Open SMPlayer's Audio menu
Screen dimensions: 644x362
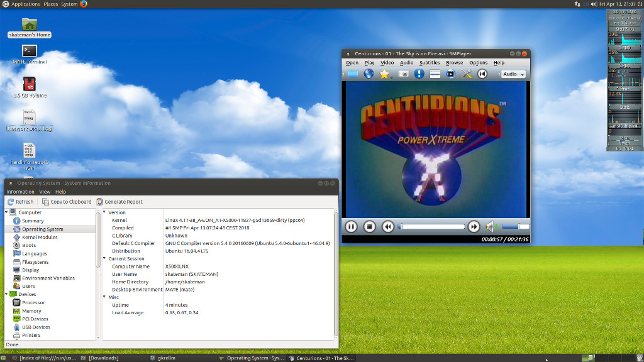(407, 63)
